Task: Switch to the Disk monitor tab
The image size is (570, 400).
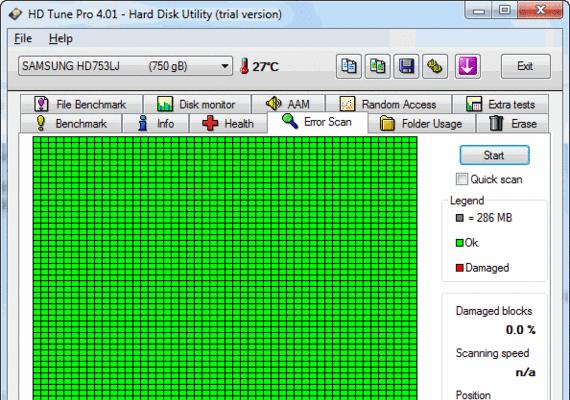Action: [197, 104]
